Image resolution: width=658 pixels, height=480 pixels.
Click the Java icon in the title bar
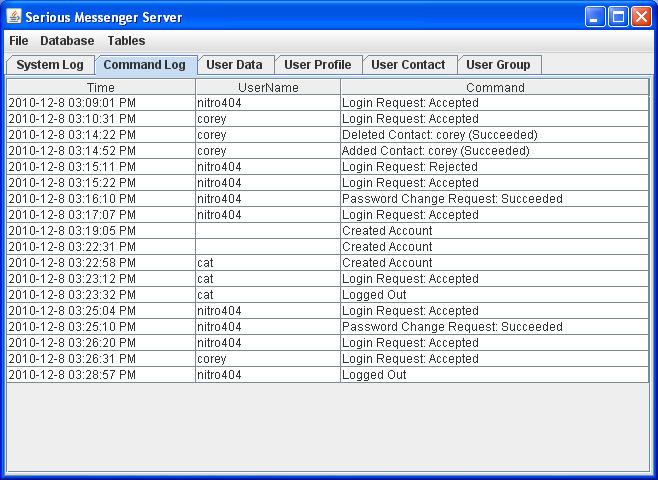tap(14, 17)
